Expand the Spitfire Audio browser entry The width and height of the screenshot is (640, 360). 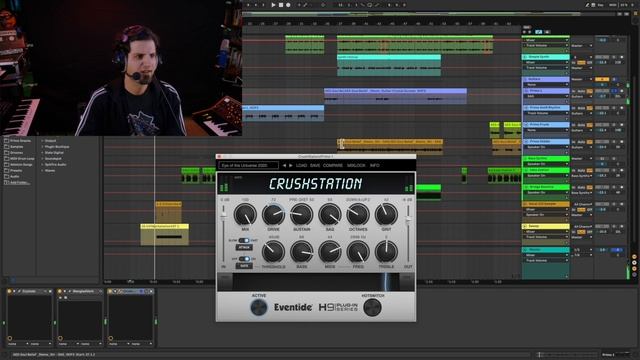[x=42, y=164]
